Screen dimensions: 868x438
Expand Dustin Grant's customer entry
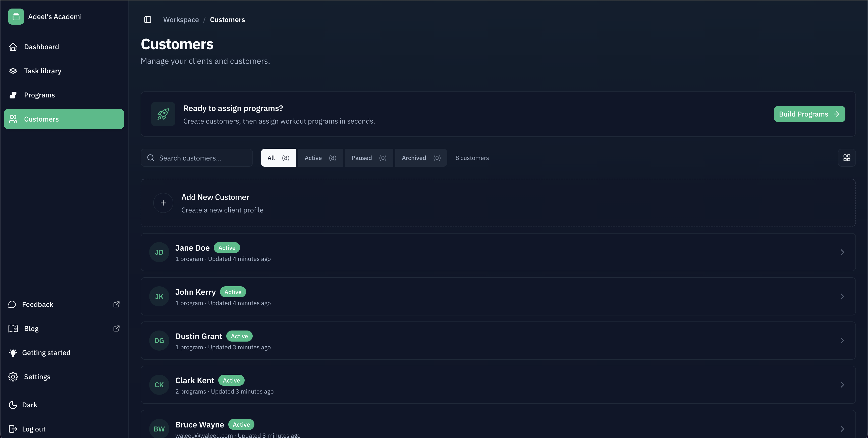(842, 340)
